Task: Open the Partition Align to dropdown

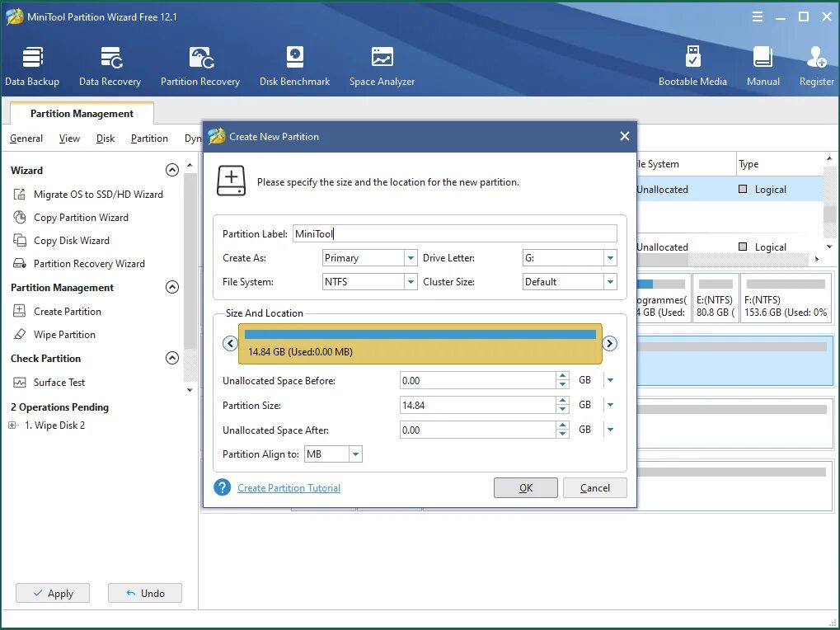Action: click(355, 454)
